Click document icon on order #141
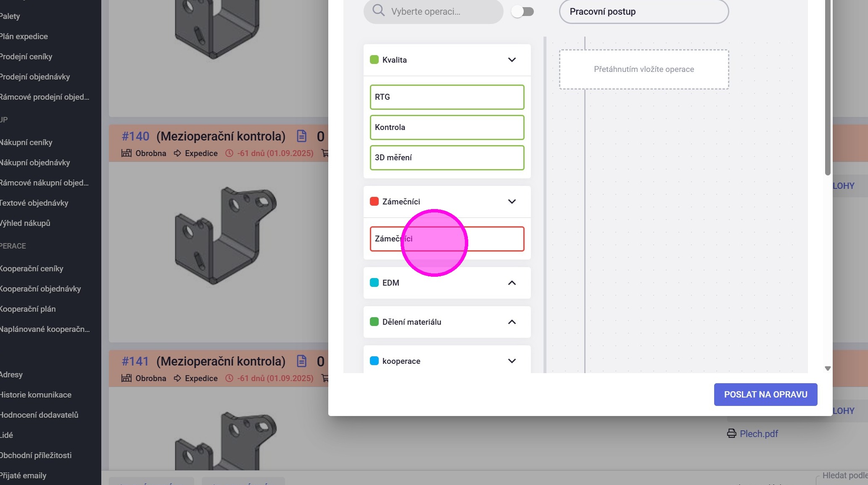868x485 pixels. [301, 361]
